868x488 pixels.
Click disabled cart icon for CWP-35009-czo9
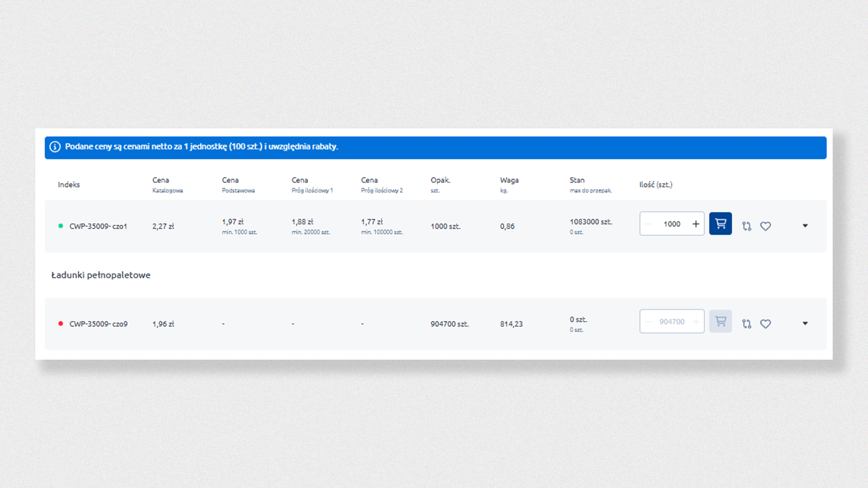tap(720, 321)
